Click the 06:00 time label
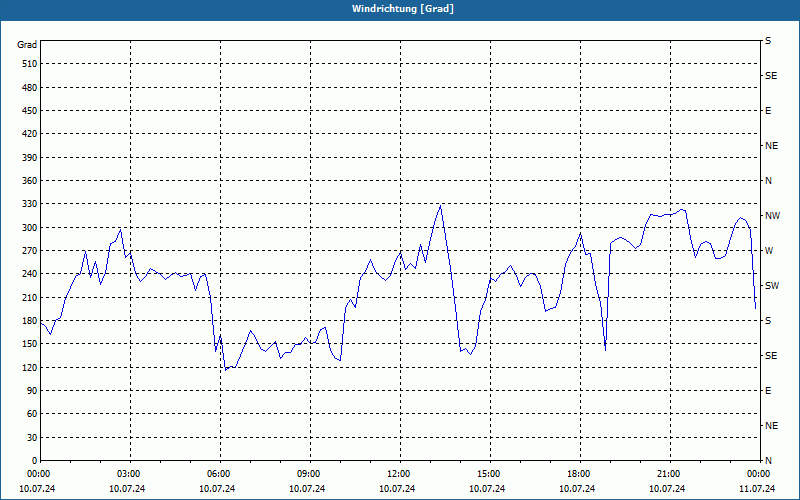Viewport: 800px width, 500px height. 219,473
